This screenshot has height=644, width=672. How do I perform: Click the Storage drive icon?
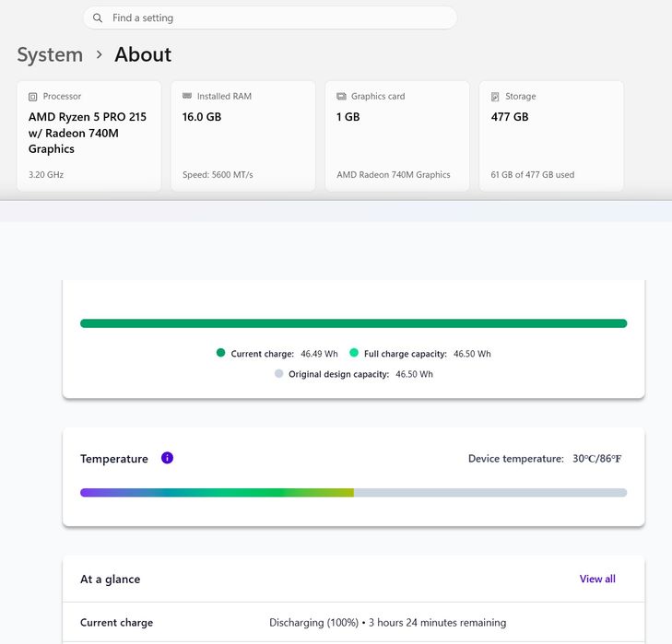pos(495,97)
